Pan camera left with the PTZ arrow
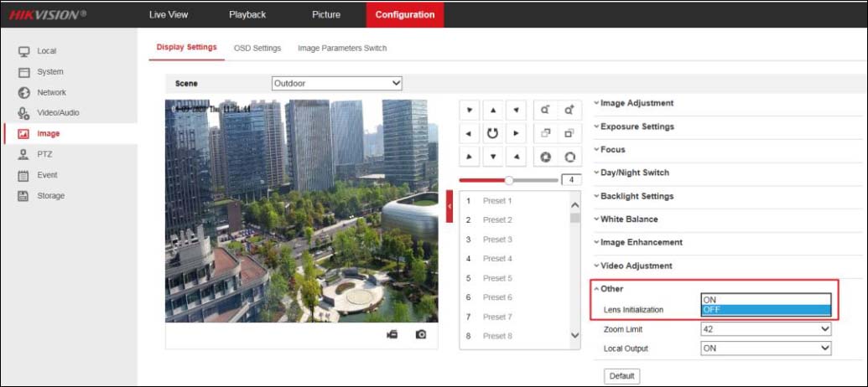Screen dimensions: 868x387 (470, 133)
